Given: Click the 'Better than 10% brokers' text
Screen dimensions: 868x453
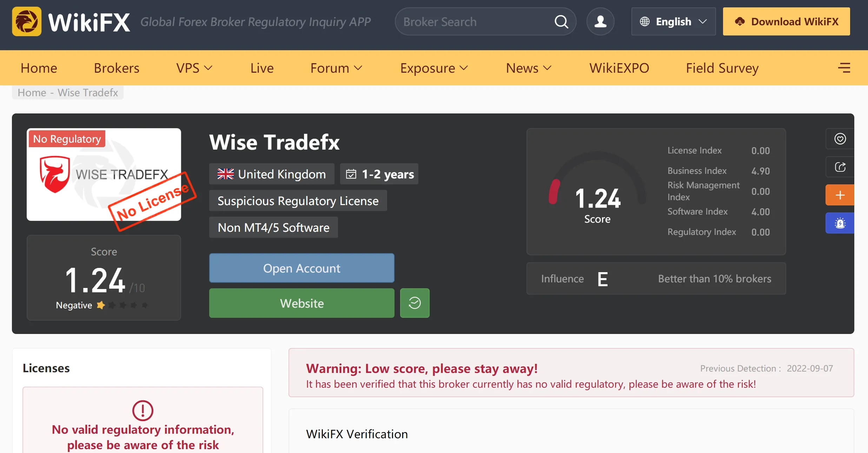Looking at the screenshot, I should point(715,278).
